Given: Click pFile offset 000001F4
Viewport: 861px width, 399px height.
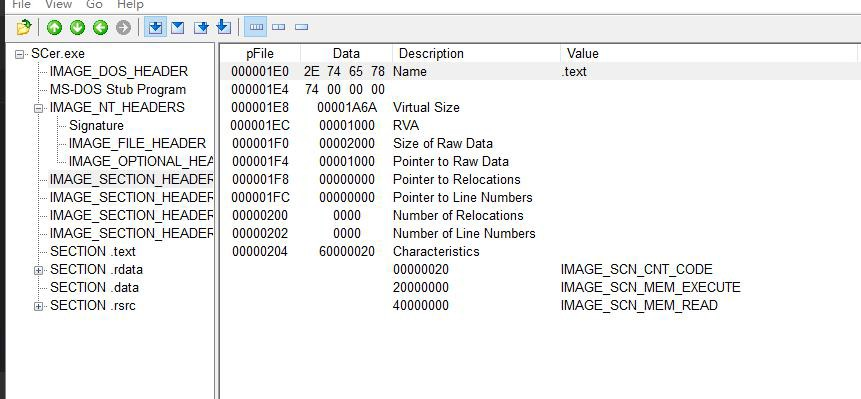Looking at the screenshot, I should click(260, 161).
